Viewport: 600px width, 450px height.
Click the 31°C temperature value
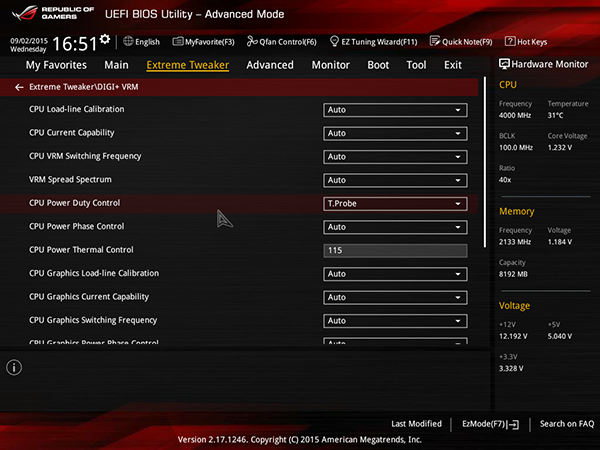pyautogui.click(x=555, y=116)
